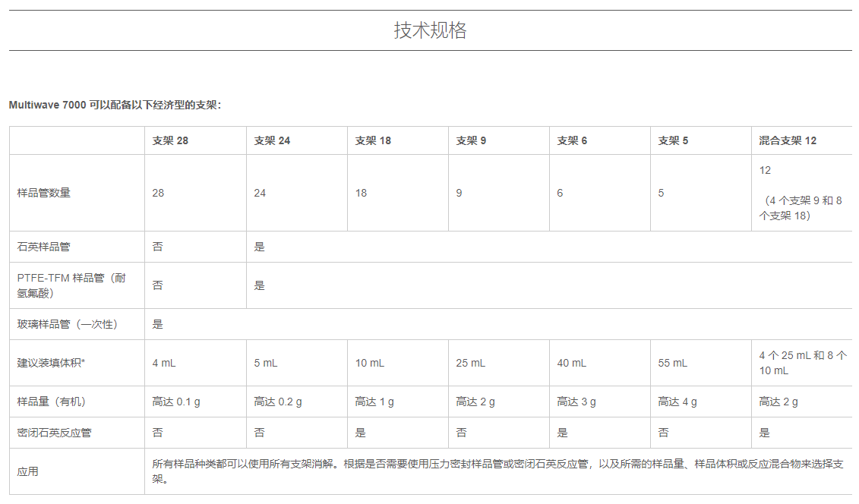The image size is (859, 504).
Task: Click the 支架 6 column header
Action: pyautogui.click(x=572, y=140)
